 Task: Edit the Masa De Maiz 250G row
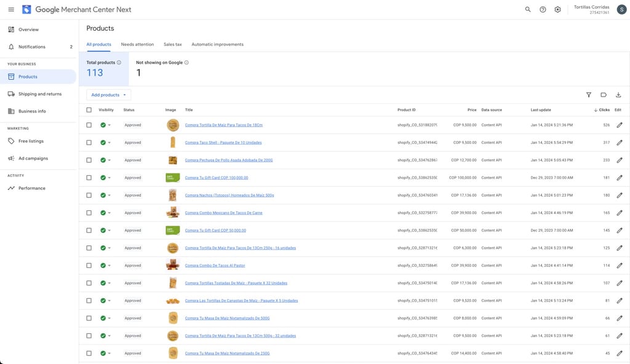click(620, 354)
